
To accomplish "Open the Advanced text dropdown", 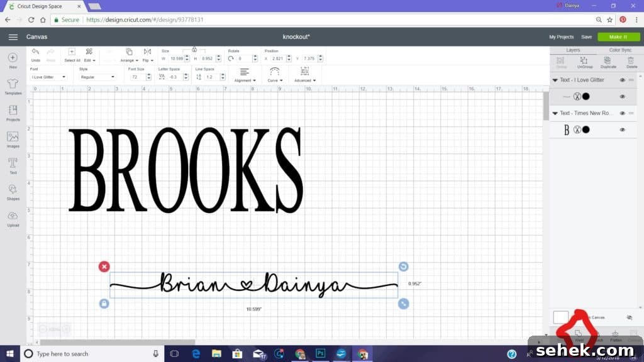I will pos(305,75).
